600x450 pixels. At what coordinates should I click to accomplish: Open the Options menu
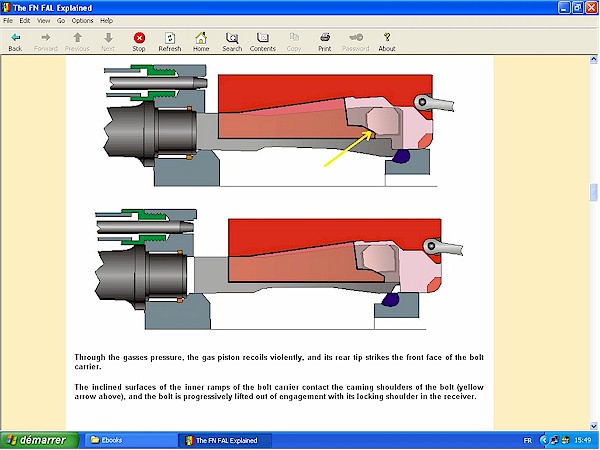tap(82, 21)
